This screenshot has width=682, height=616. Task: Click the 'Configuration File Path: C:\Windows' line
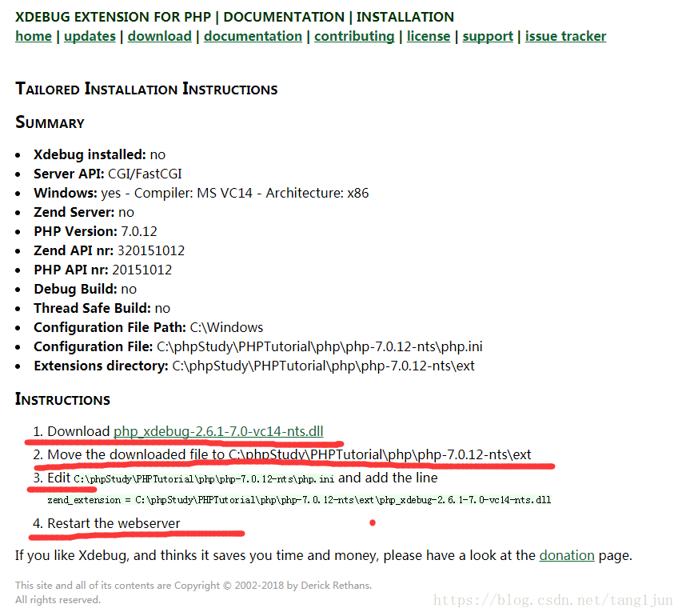coord(149,327)
